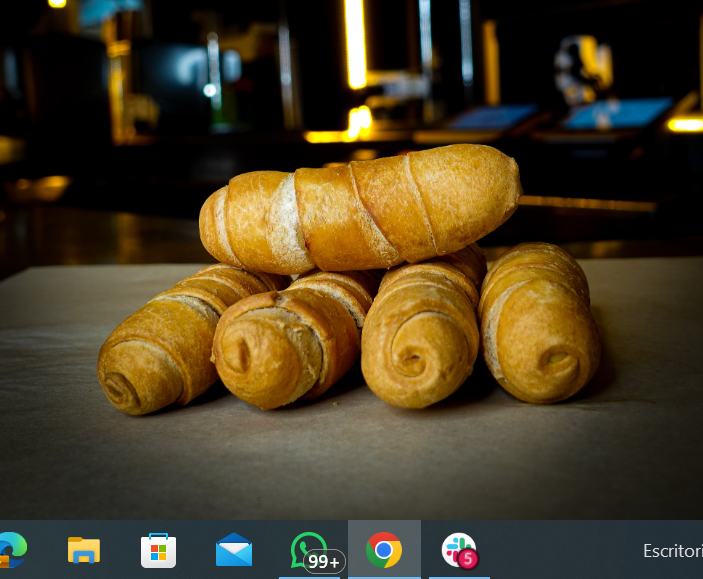Click the vertical yellow light on wallpaper

[355, 45]
